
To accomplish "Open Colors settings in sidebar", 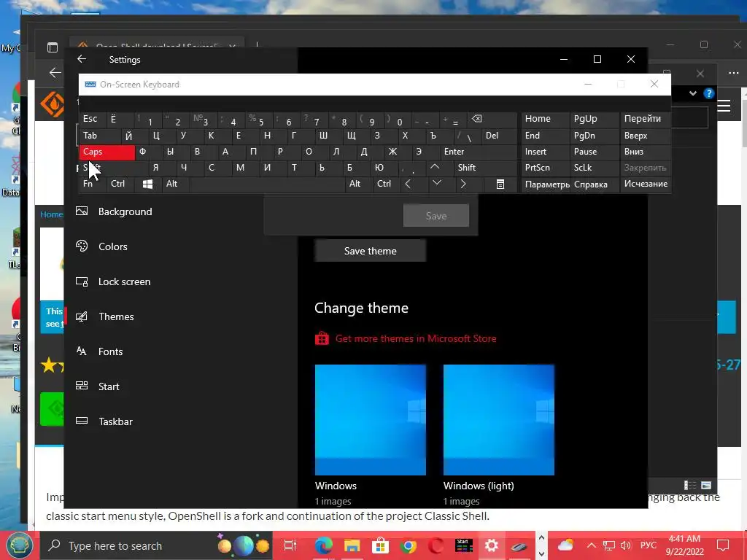I will tap(112, 246).
